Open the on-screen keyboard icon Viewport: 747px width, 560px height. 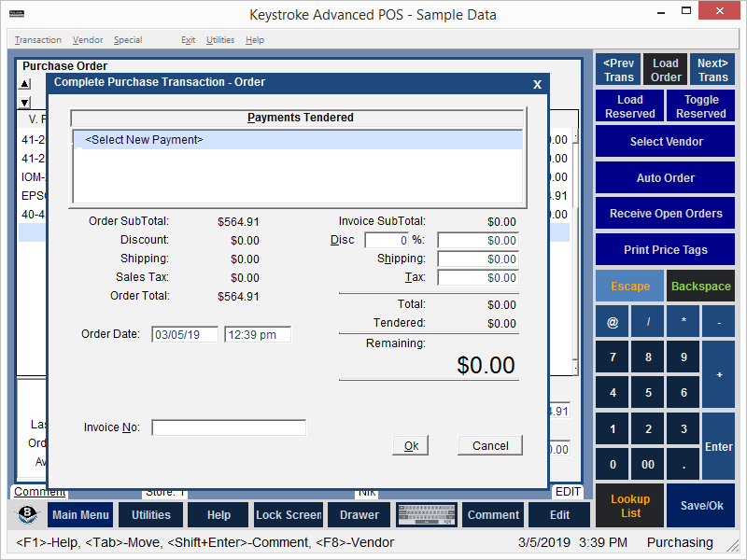pos(427,515)
